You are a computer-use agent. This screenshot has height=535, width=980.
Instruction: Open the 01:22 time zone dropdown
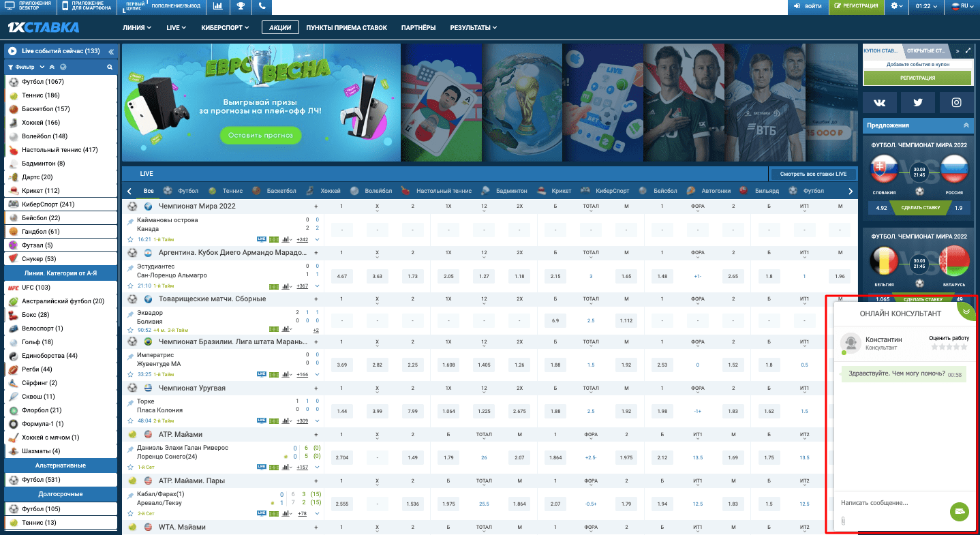click(x=926, y=6)
